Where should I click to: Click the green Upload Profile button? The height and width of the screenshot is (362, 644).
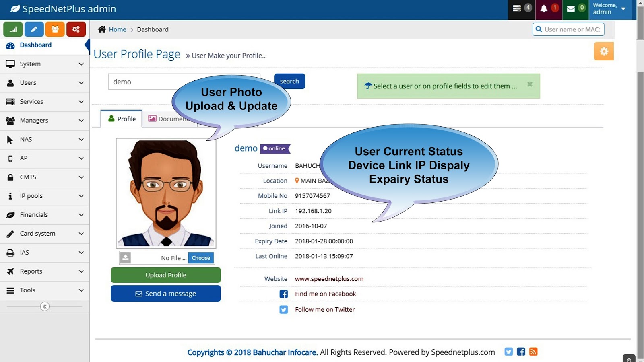pyautogui.click(x=166, y=275)
